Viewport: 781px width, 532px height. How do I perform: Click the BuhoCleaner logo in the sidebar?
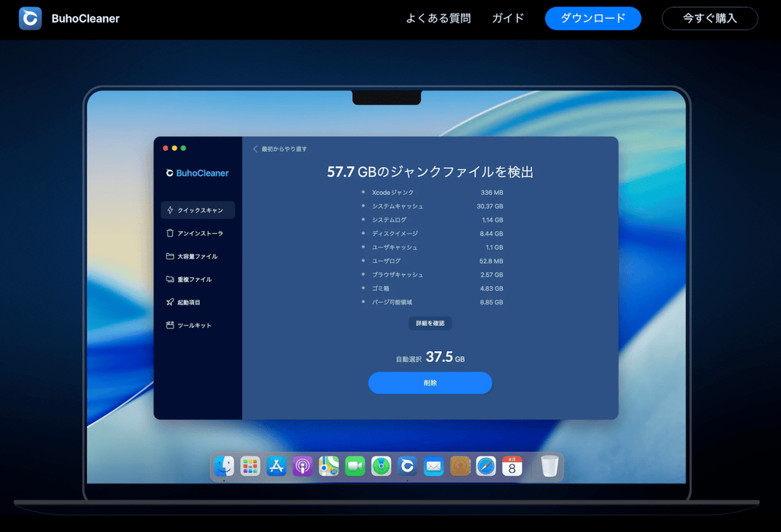tap(197, 173)
